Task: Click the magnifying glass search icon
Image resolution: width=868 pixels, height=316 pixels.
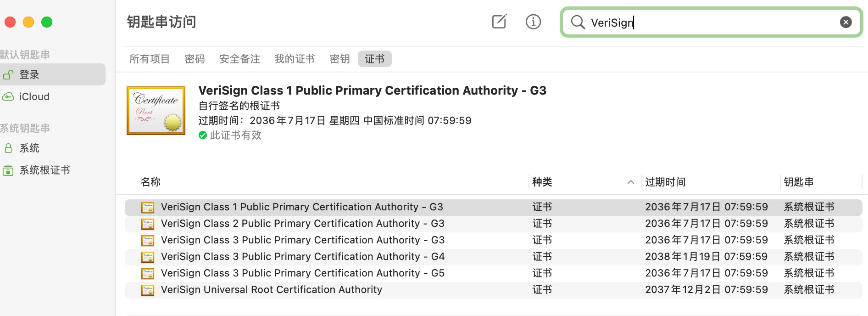Action: pyautogui.click(x=578, y=22)
